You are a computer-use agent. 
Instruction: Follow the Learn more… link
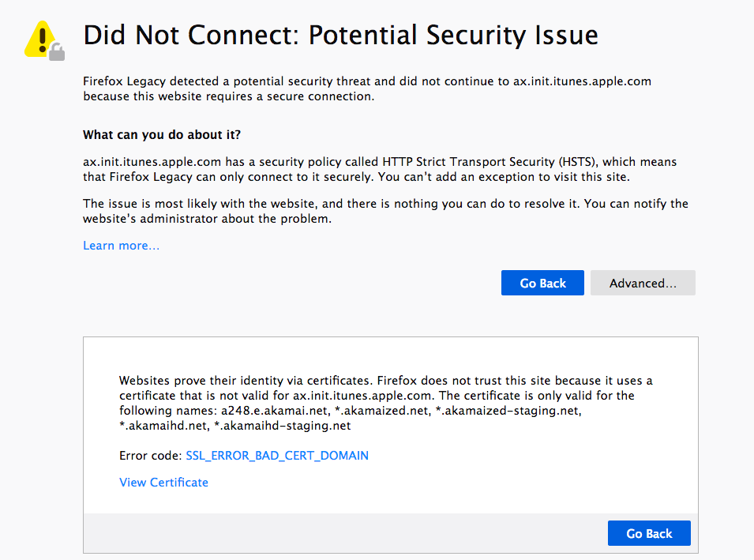click(121, 246)
